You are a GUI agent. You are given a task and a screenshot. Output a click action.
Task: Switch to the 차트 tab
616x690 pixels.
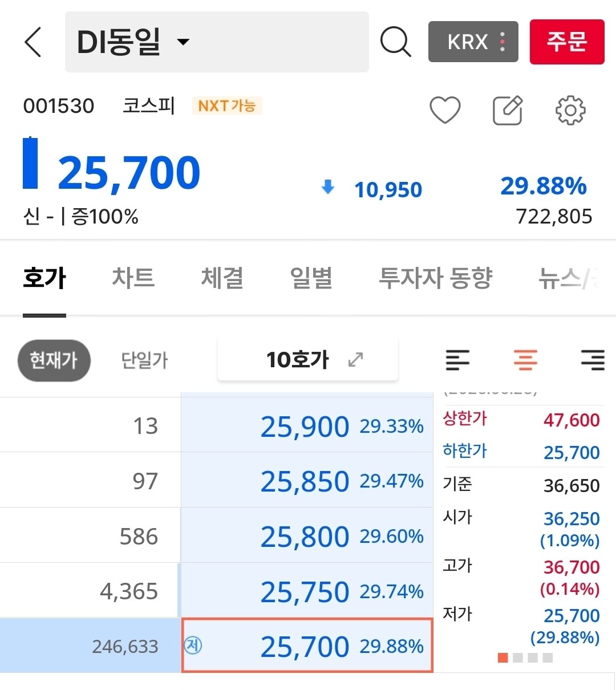click(x=133, y=278)
